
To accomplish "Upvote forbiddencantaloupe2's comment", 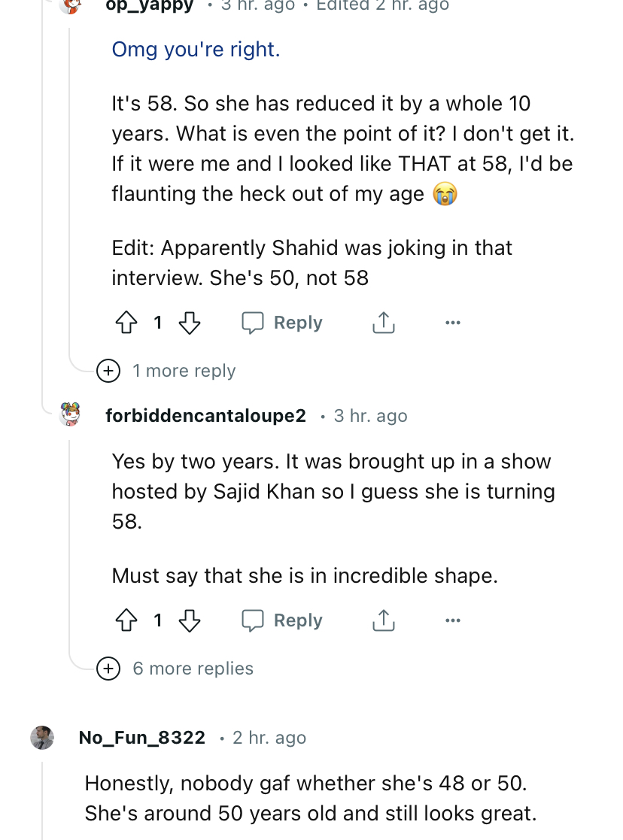I will pos(125,620).
